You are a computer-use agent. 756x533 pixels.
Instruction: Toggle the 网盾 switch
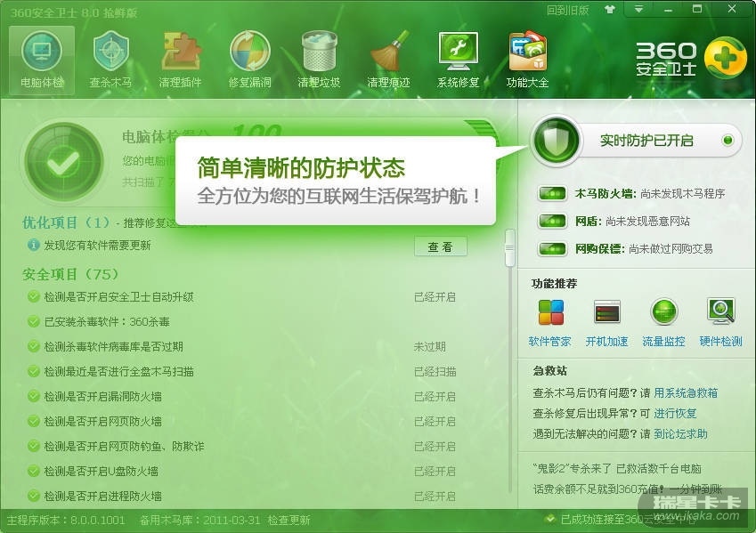552,222
